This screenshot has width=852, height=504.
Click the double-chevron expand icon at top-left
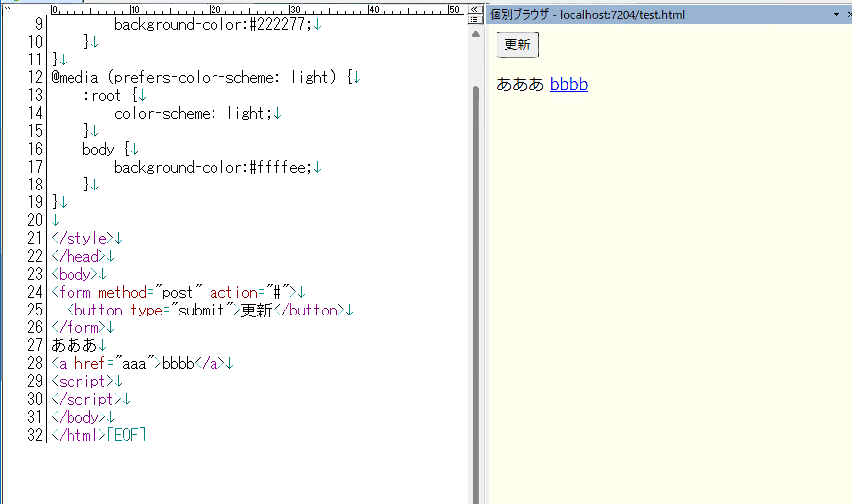pyautogui.click(x=7, y=9)
